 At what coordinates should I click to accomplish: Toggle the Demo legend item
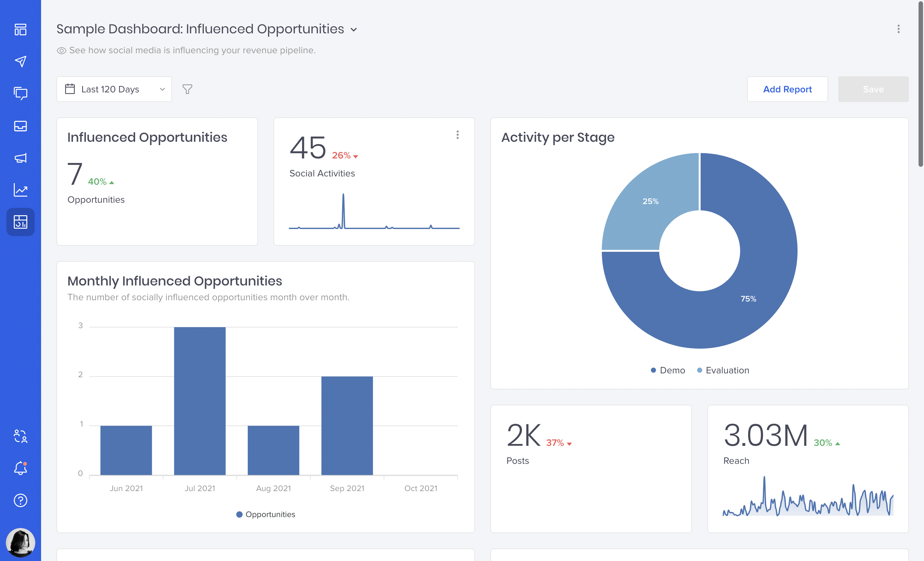668,370
